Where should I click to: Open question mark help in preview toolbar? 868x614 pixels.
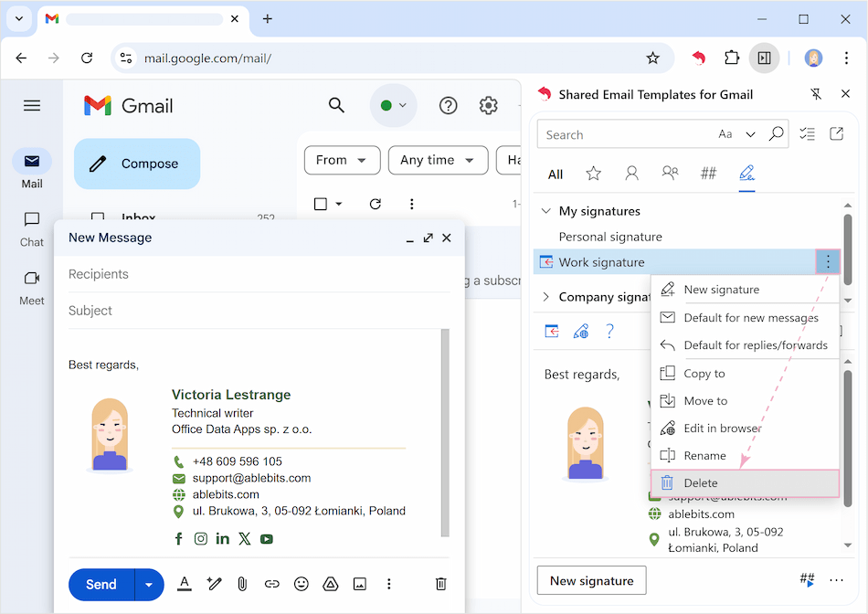click(x=609, y=331)
